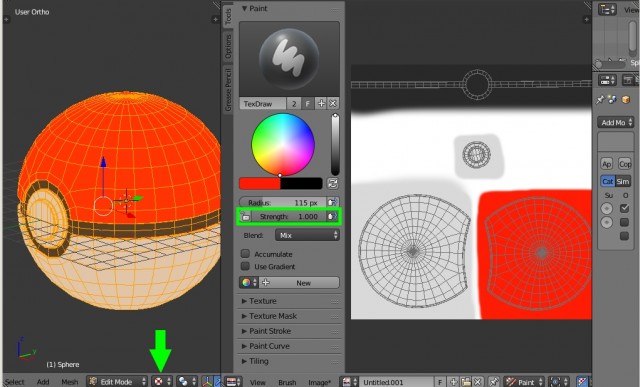The height and width of the screenshot is (387, 640).
Task: Add a new brush with the plus icon
Action: pos(321,104)
